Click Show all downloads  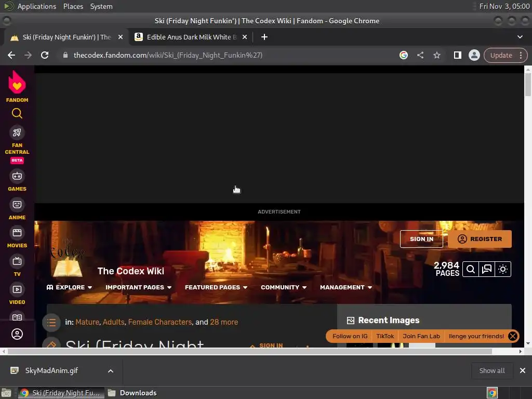coord(492,371)
